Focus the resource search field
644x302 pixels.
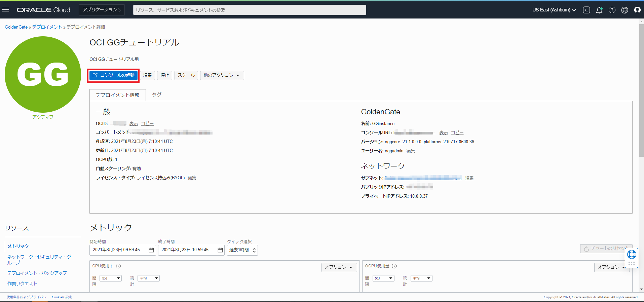click(250, 10)
